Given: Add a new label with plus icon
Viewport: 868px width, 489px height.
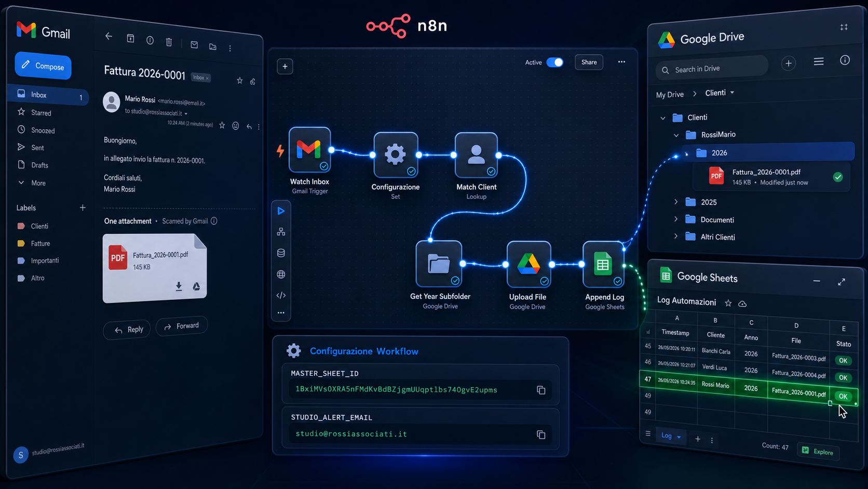Looking at the screenshot, I should [x=83, y=208].
